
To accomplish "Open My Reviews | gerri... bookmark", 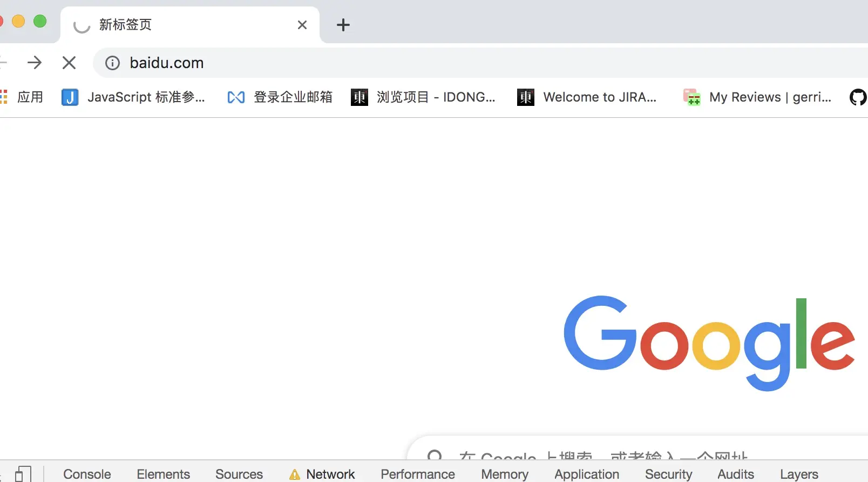I will (757, 97).
